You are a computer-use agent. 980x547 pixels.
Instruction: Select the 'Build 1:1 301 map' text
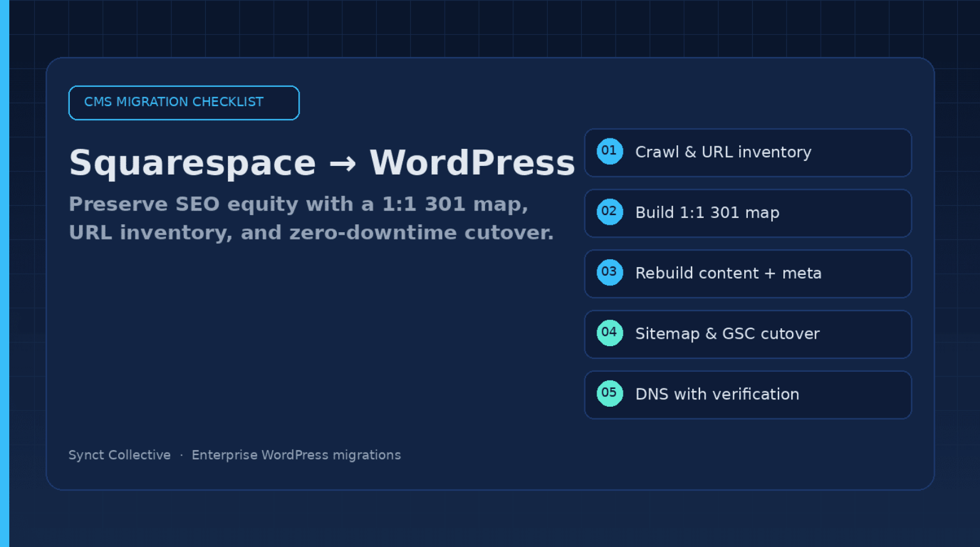707,213
